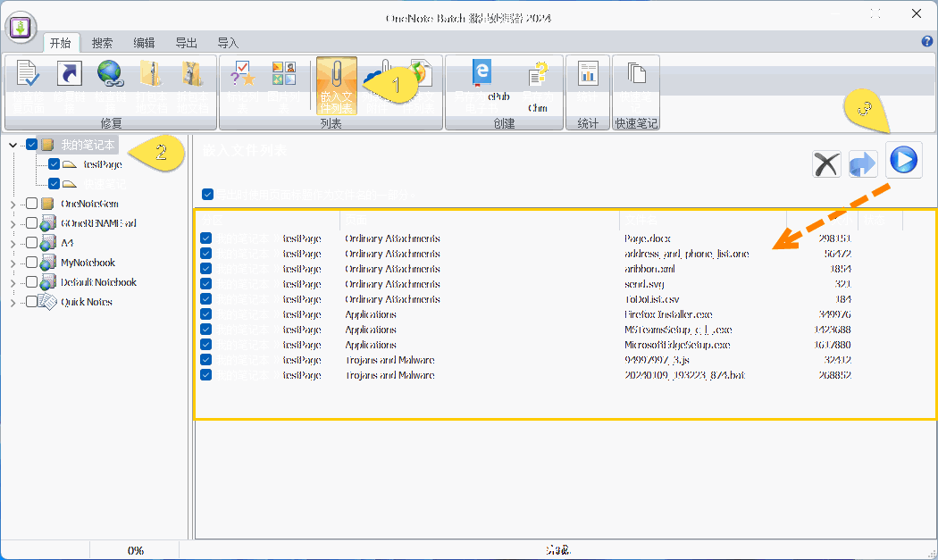Click the OneNoteGem notebook icon in tree

[x=47, y=204]
